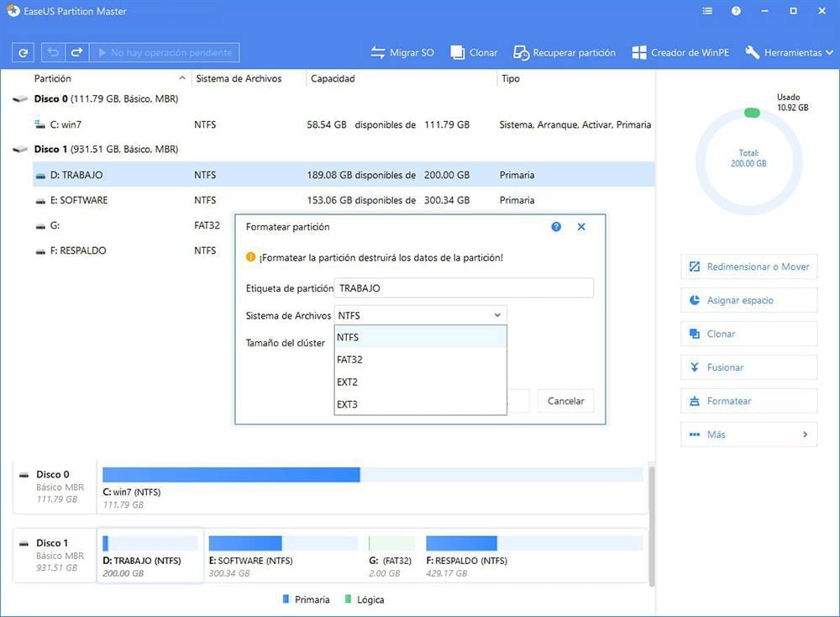Select G: FAT32 block in disk map
The width and height of the screenshot is (840, 617).
pyautogui.click(x=391, y=556)
